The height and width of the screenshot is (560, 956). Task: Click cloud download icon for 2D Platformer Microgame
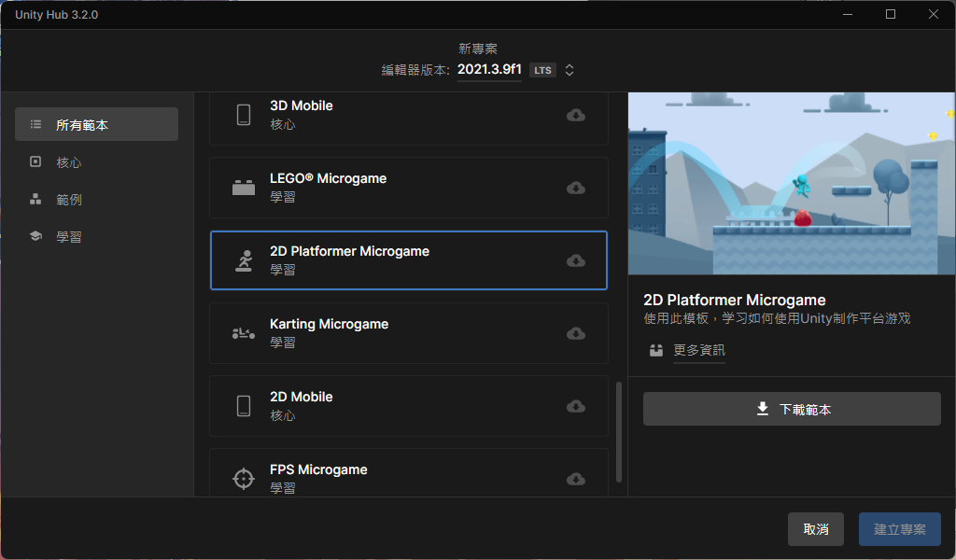(x=575, y=260)
